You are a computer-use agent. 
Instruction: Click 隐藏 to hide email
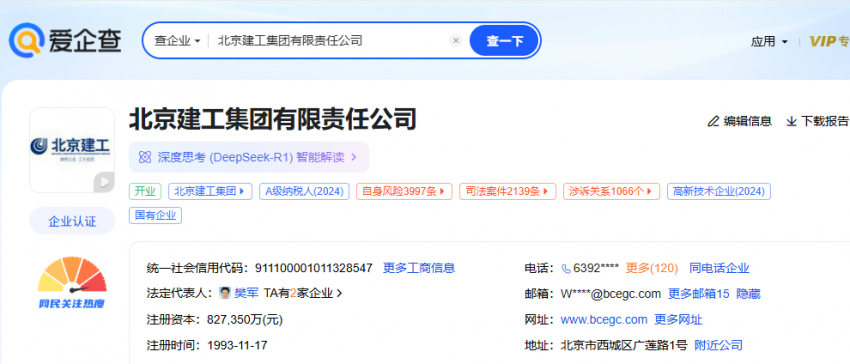[x=748, y=294]
